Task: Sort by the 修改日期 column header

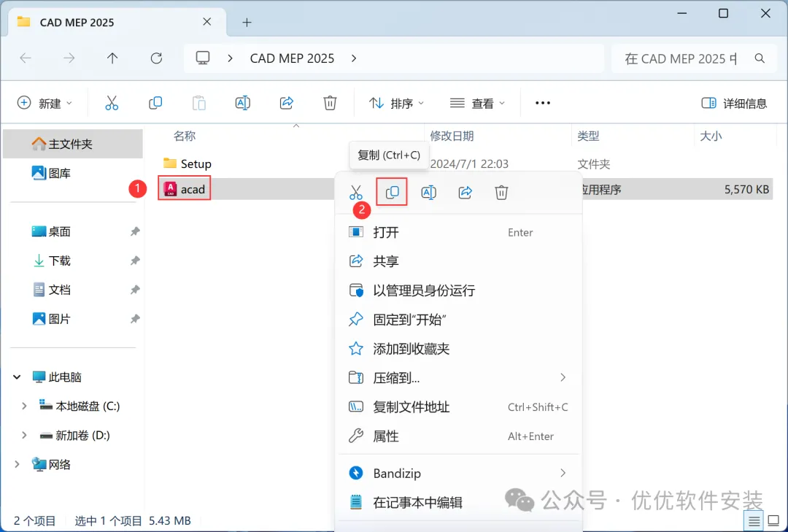Action: click(x=452, y=136)
